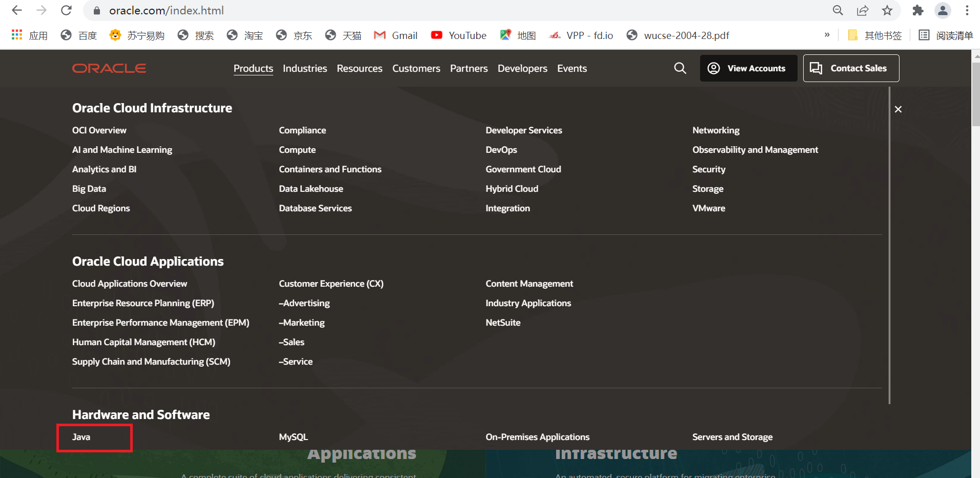
Task: Open the Partners menu
Action: point(469,68)
